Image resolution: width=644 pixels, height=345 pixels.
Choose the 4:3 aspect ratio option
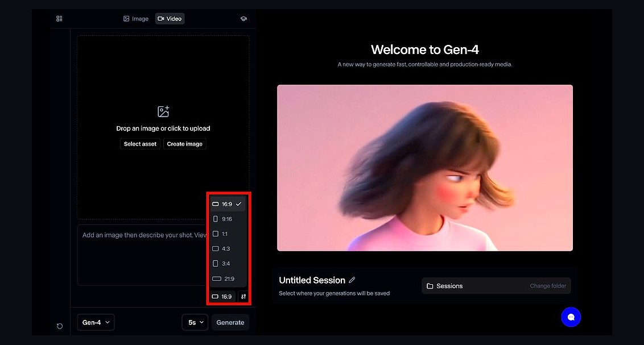click(x=228, y=248)
